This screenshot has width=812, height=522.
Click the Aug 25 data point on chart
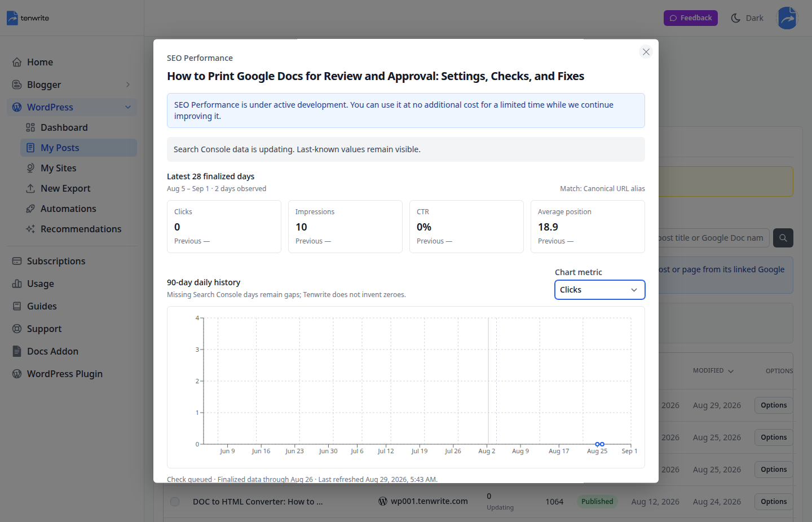tap(597, 444)
